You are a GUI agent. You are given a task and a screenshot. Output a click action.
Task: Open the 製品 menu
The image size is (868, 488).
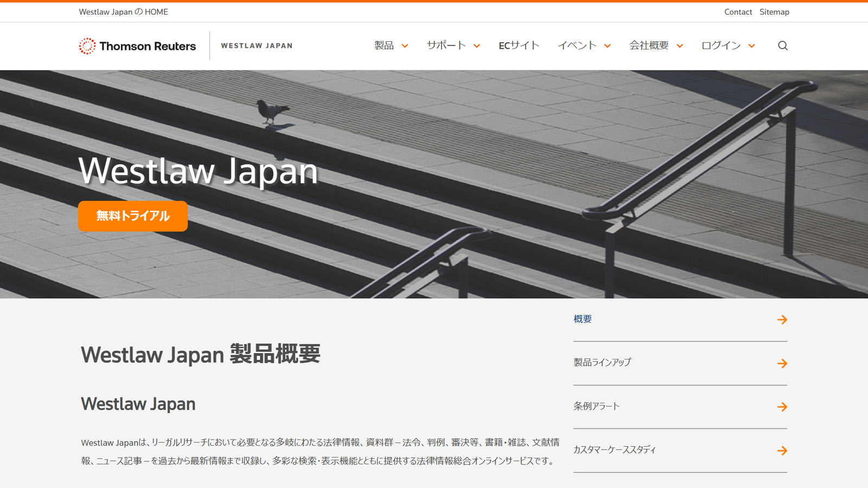pyautogui.click(x=384, y=46)
